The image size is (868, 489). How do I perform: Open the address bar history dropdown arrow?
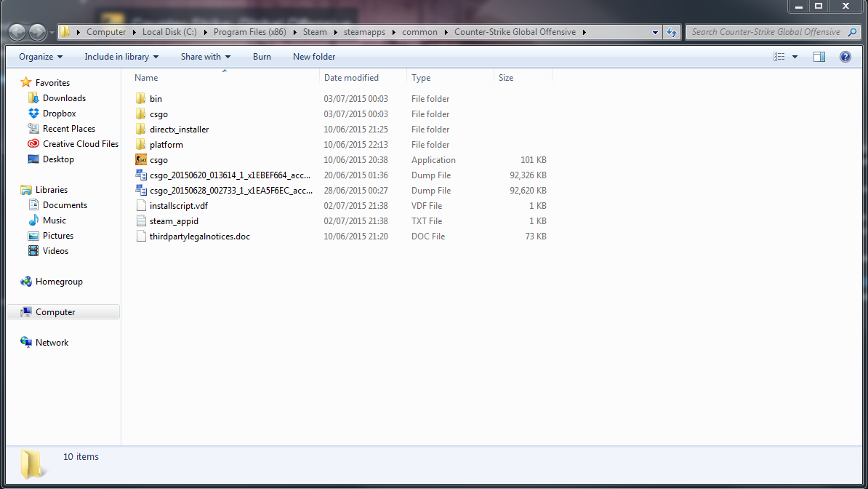pos(656,32)
